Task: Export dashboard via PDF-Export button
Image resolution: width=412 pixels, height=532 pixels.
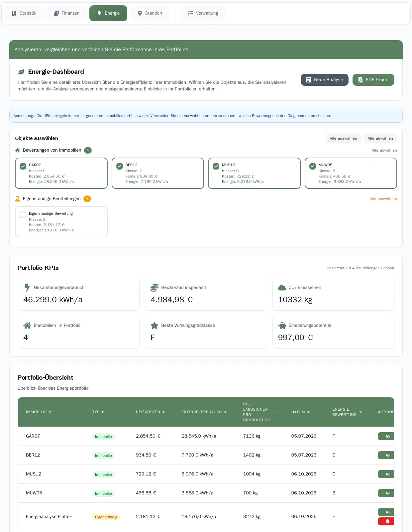Action: click(373, 80)
